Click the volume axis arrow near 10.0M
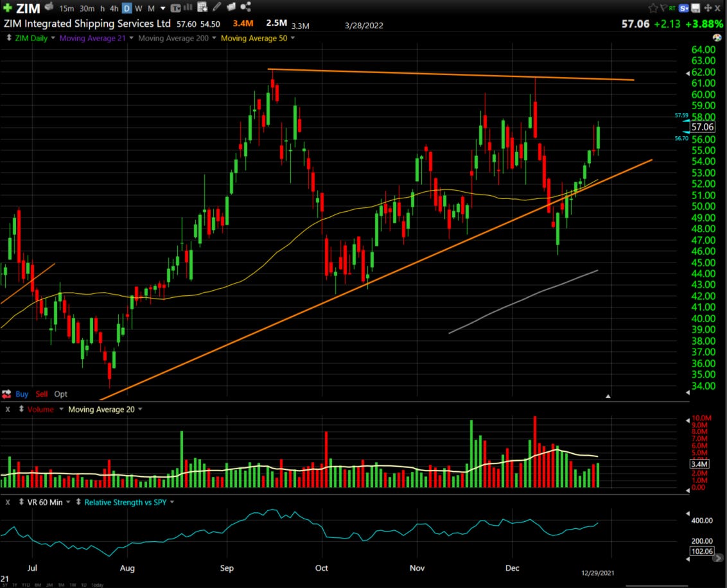The height and width of the screenshot is (588, 727). click(x=688, y=420)
